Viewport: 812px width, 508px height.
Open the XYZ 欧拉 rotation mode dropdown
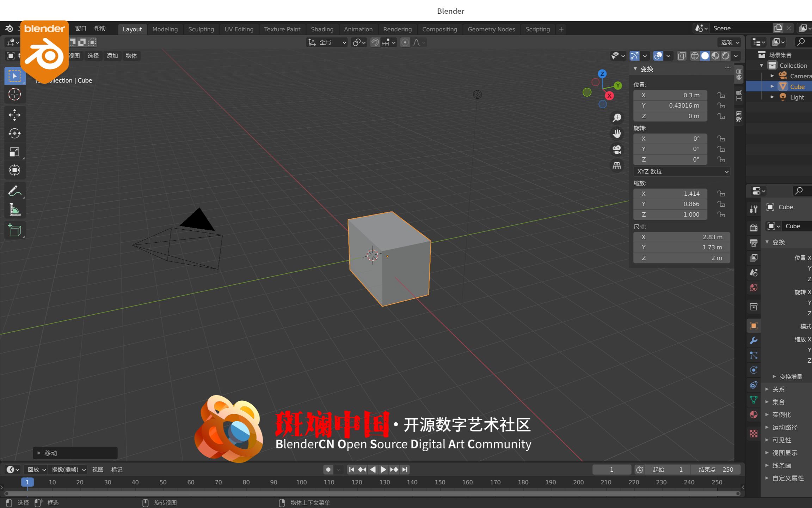[681, 171]
